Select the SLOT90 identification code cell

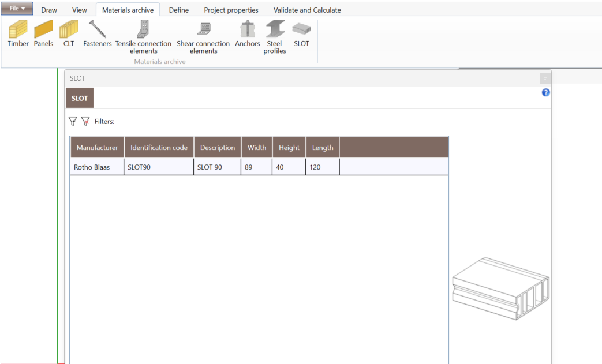159,167
